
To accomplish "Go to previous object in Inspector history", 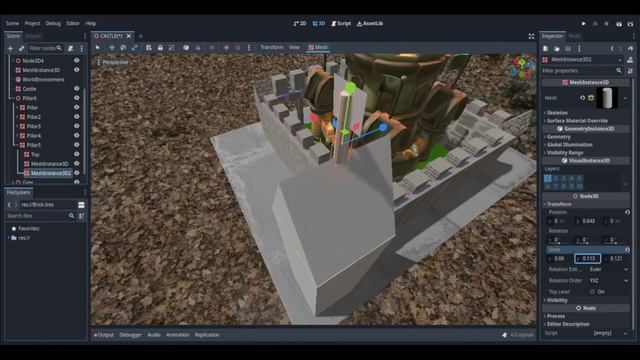I will tap(612, 49).
